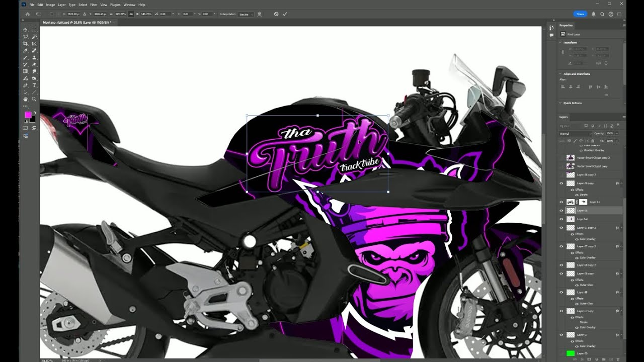Hide Layer 66 copy with its eye icon
Image resolution: width=644 pixels, height=362 pixels.
[x=561, y=184]
